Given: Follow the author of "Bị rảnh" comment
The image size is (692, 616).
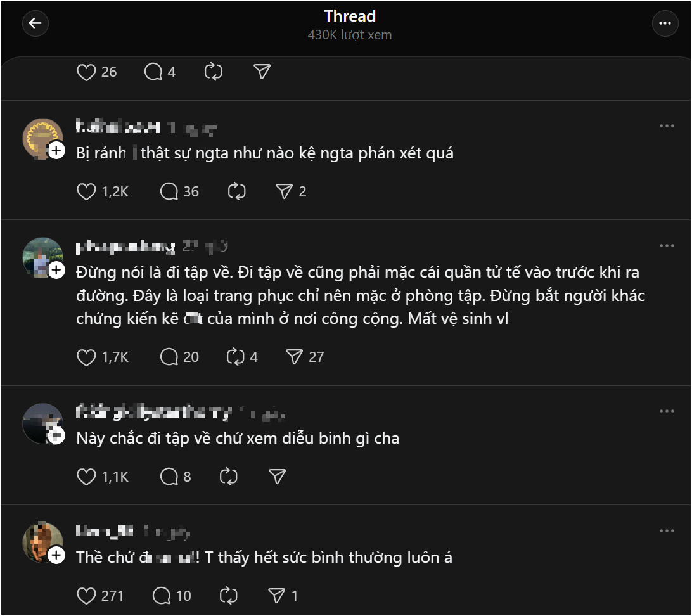Looking at the screenshot, I should click(56, 151).
